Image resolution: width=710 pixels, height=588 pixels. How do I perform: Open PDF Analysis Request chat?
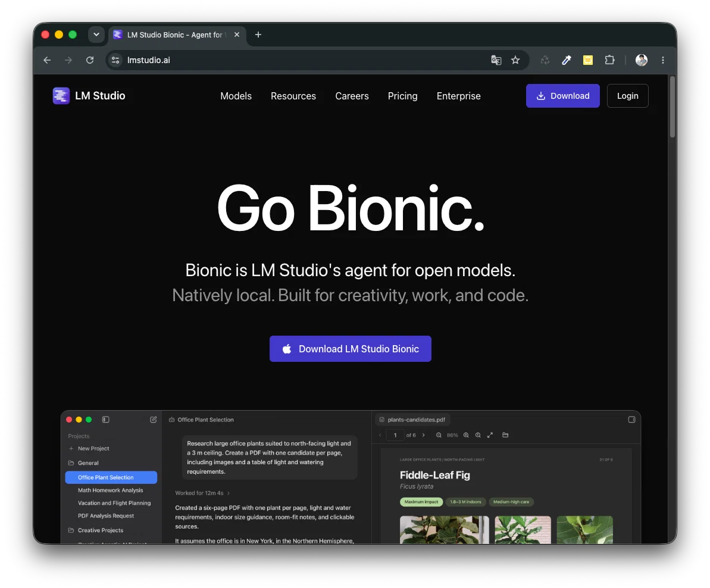(106, 515)
